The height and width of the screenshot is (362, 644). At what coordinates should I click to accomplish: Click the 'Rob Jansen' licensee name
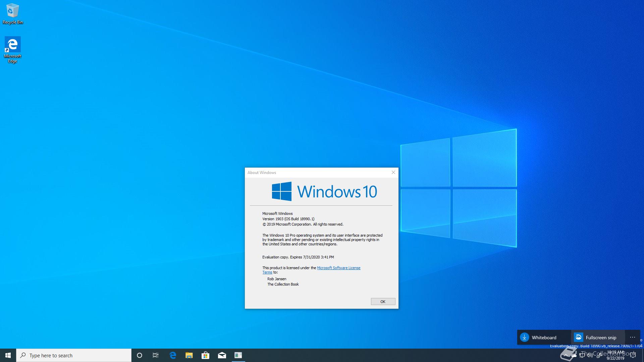[x=277, y=279]
